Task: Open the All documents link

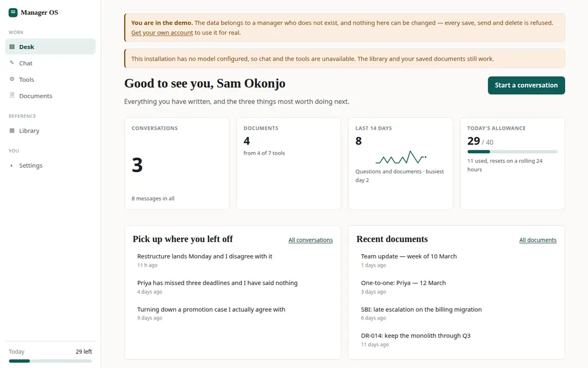Action: 538,240
